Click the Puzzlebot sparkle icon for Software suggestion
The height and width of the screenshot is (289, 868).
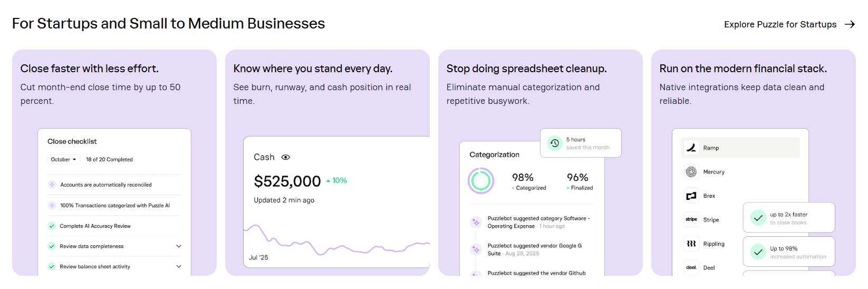tap(476, 222)
